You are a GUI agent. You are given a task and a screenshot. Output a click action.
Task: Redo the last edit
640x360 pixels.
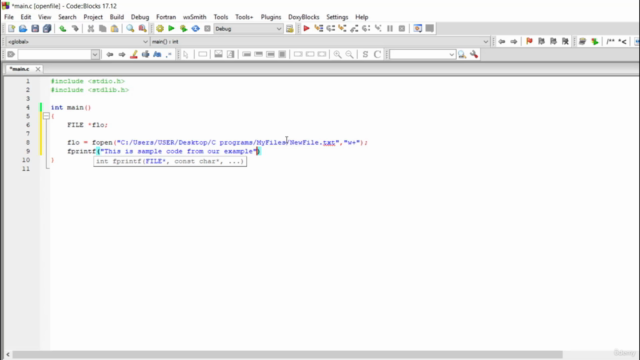pos(75,29)
